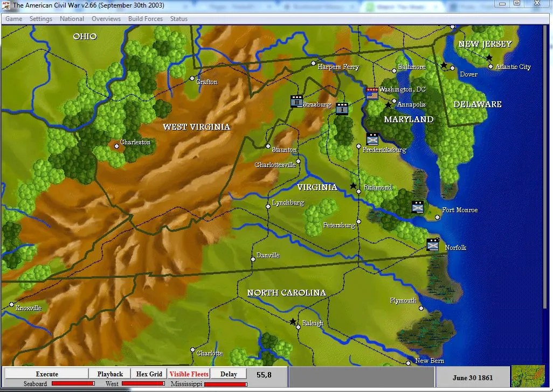Click the Seaboard red bar

(73, 383)
